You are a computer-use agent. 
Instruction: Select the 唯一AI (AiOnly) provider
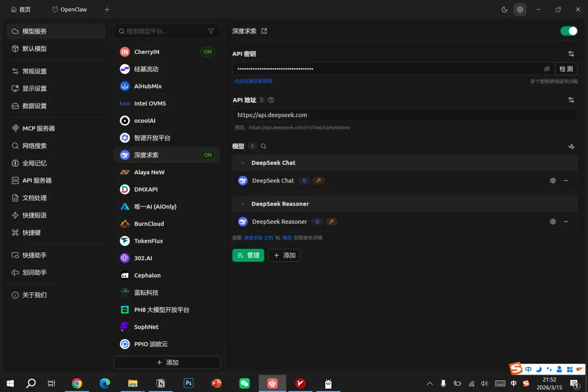pos(167,206)
